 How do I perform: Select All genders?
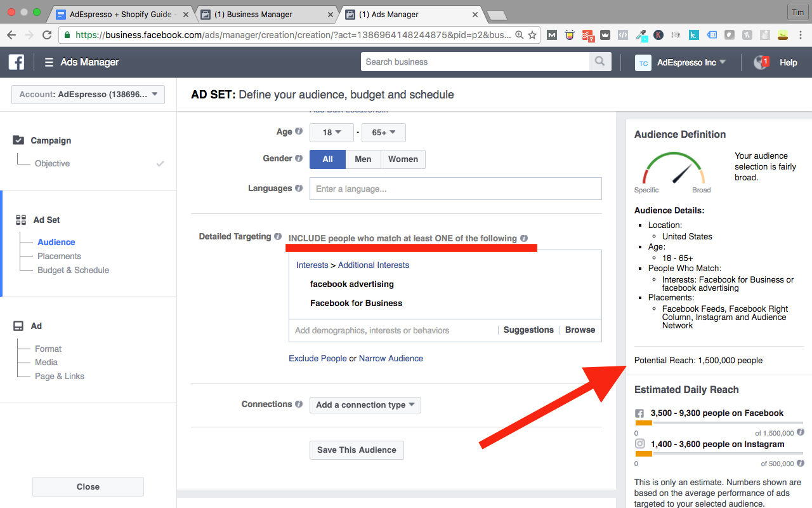327,159
